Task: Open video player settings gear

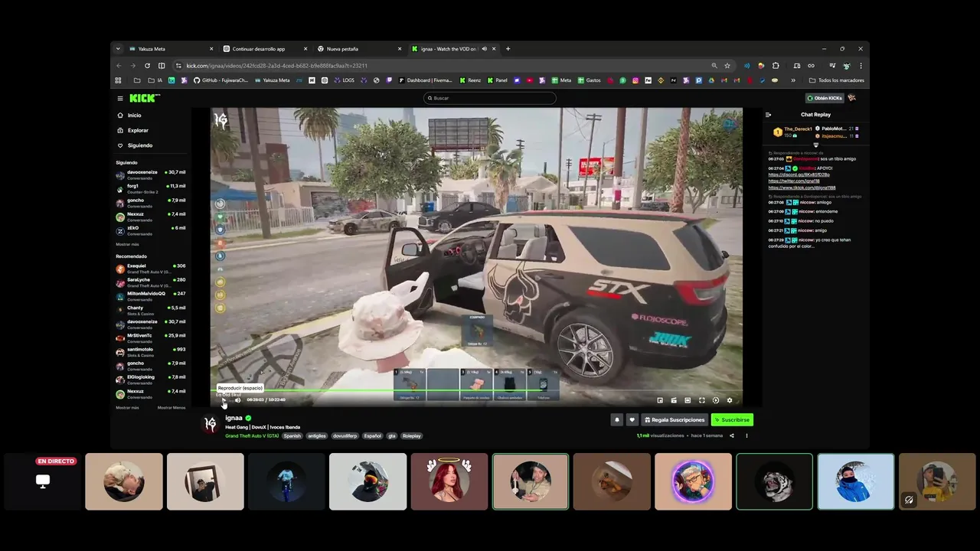Action: pos(730,400)
